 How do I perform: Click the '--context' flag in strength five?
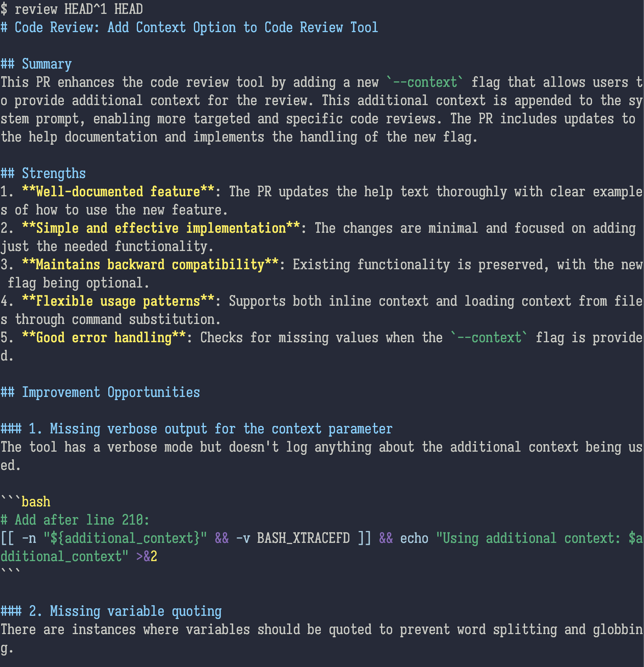tap(489, 337)
